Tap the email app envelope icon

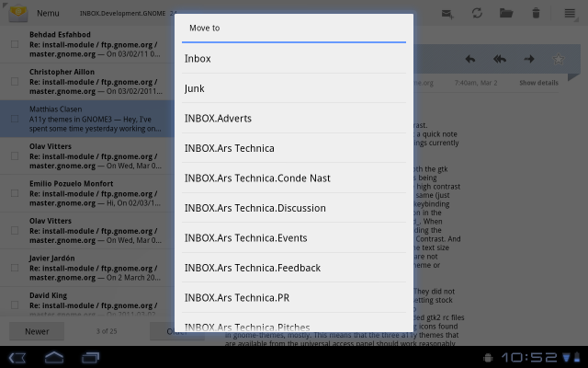tap(18, 13)
